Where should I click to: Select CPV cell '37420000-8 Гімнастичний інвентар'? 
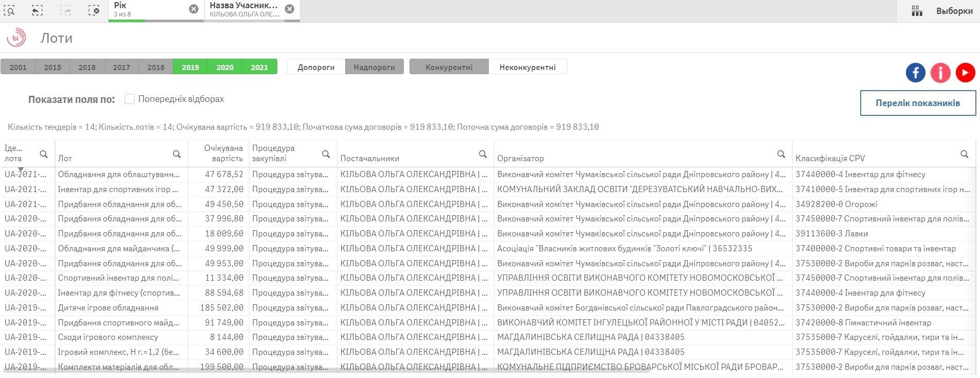(x=884, y=322)
